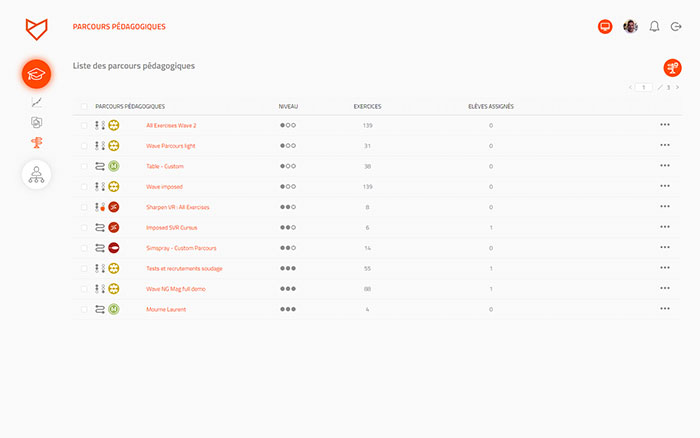
Task: Click the trophy icon in sidebar
Action: coord(37,143)
